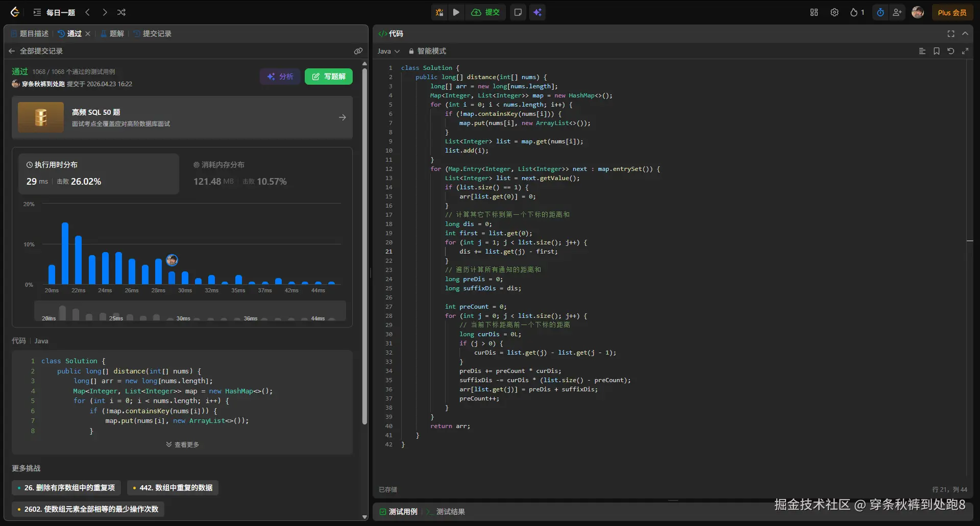Toggle 智能模式 smart mode lock
Screen dimensions: 980x526
pyautogui.click(x=427, y=51)
